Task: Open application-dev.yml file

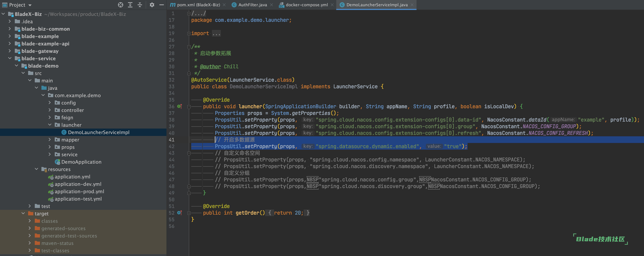Action: tap(78, 184)
